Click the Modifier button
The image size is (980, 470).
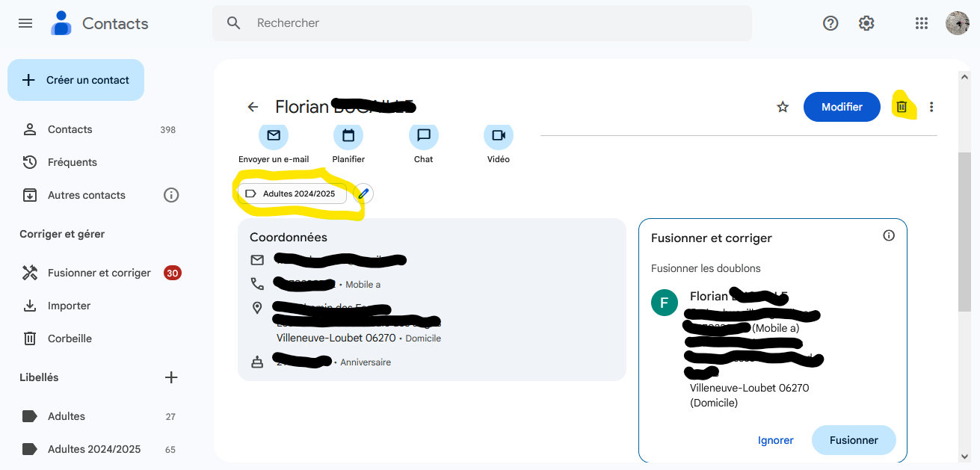tap(842, 107)
